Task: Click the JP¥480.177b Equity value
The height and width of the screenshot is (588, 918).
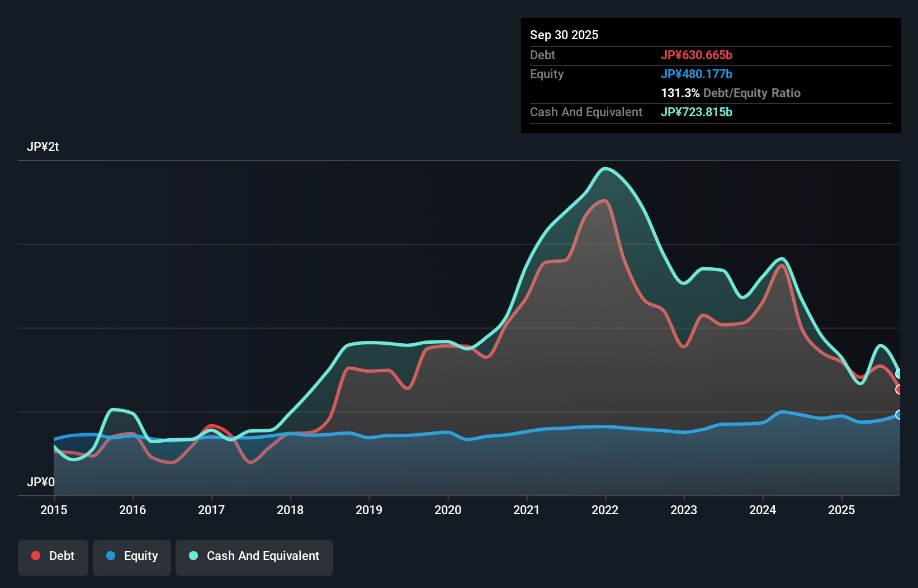Action: click(698, 74)
